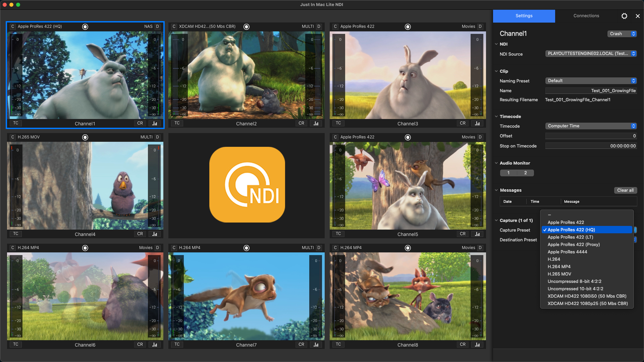The image size is (644, 362).
Task: Click the clip Name input field
Action: click(591, 91)
